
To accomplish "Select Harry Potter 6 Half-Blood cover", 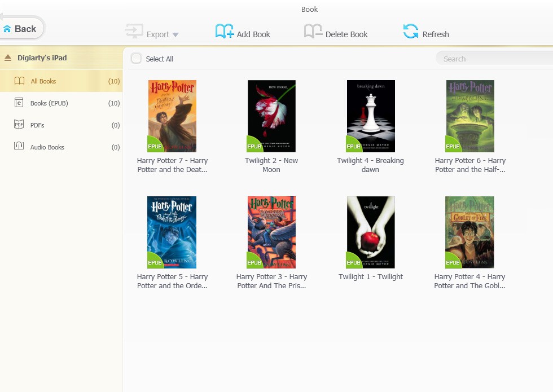I will 470,116.
